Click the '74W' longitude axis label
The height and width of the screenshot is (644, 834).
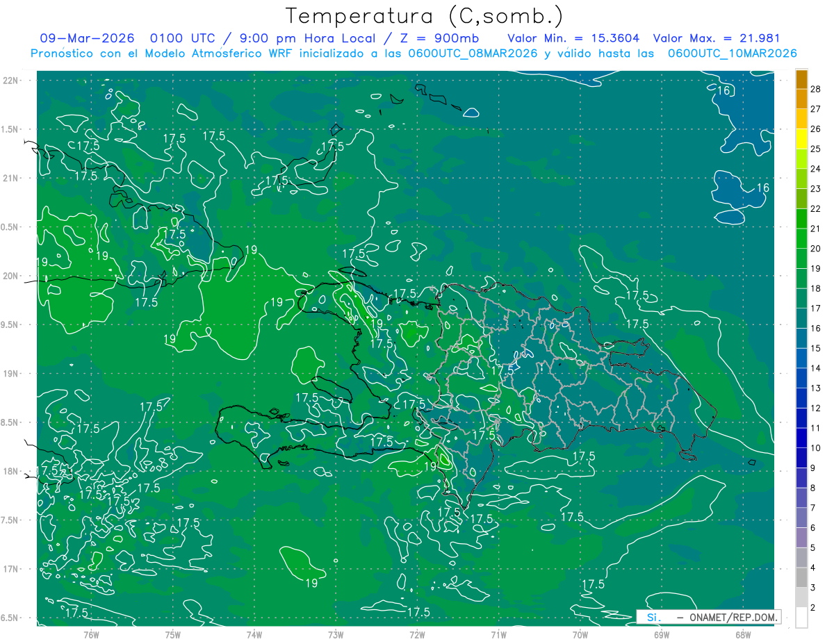[x=254, y=634]
